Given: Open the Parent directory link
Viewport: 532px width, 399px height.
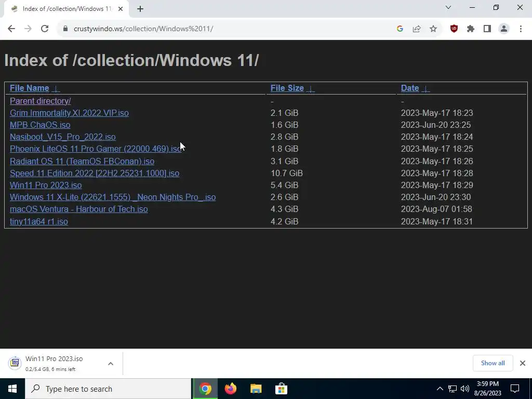Looking at the screenshot, I should click(x=41, y=101).
